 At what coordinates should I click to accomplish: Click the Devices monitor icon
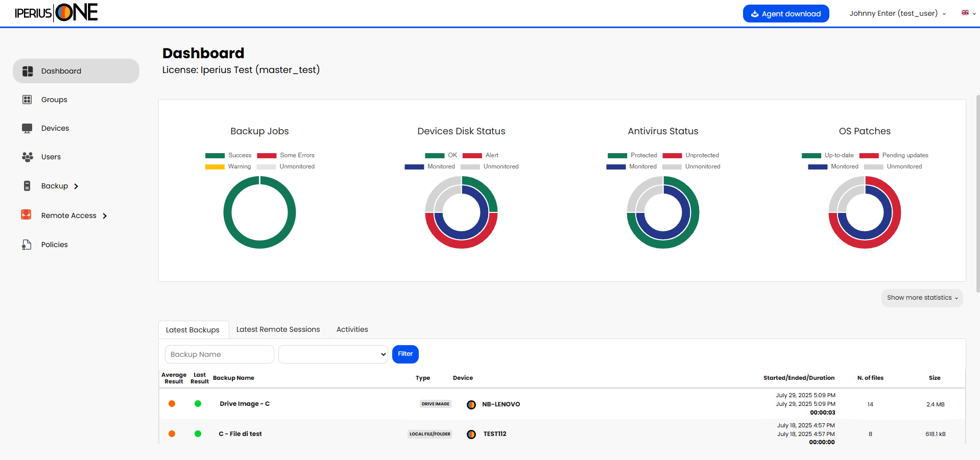(27, 128)
